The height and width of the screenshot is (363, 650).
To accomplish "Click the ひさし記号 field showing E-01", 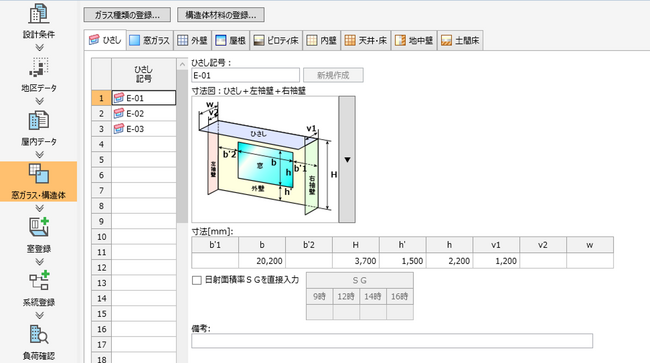I will [245, 75].
